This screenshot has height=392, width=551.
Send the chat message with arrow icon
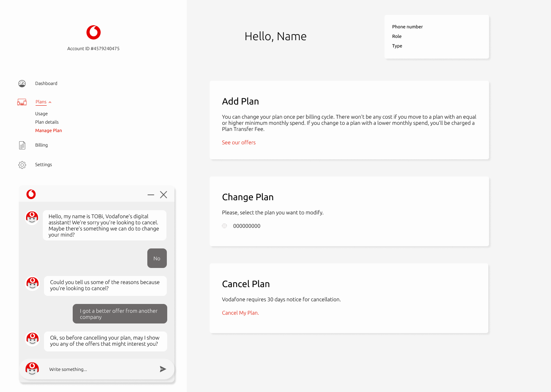(x=163, y=369)
